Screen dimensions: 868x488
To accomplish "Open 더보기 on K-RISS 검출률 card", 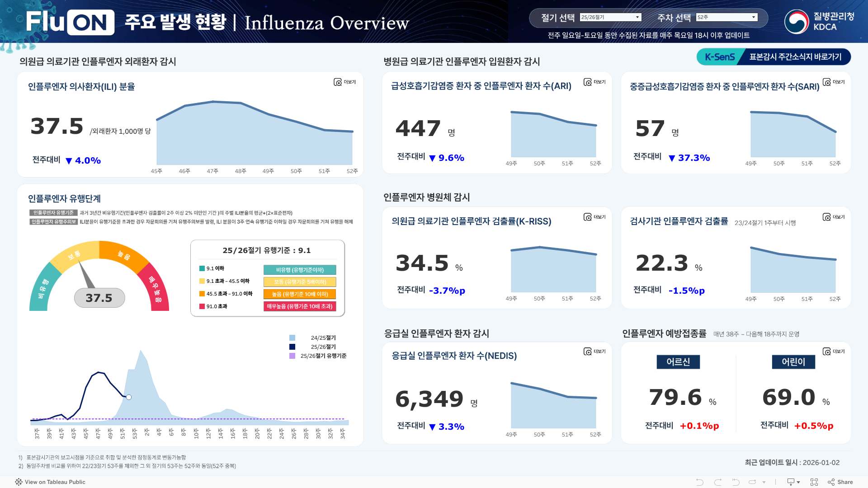I will [x=587, y=217].
